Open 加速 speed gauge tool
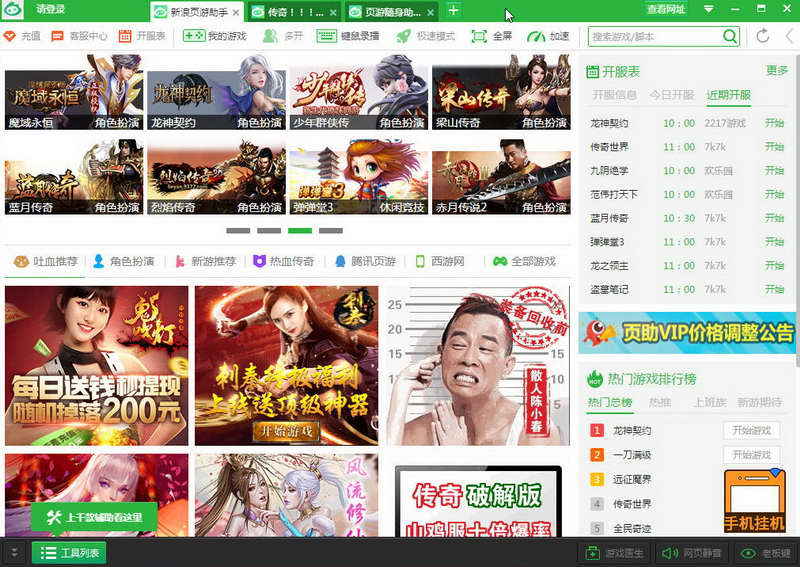800x567 pixels. pos(548,36)
